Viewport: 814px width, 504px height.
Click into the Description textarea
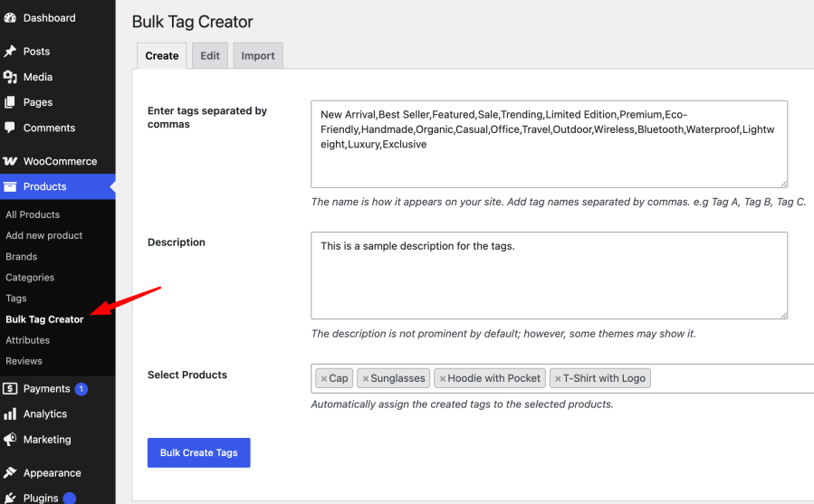tap(550, 276)
